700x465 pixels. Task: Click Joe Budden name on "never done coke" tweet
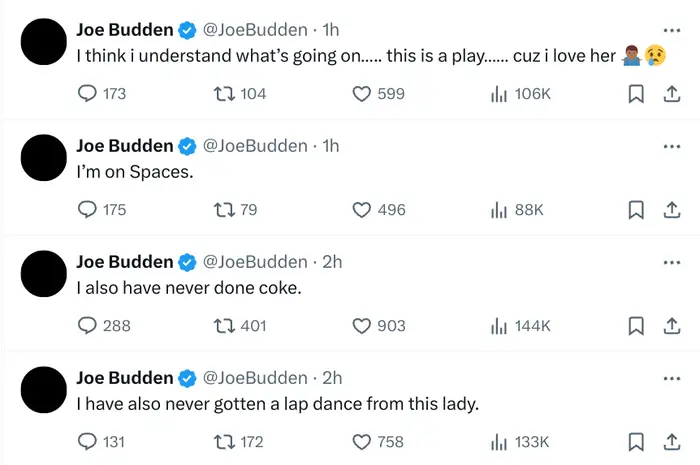click(124, 262)
